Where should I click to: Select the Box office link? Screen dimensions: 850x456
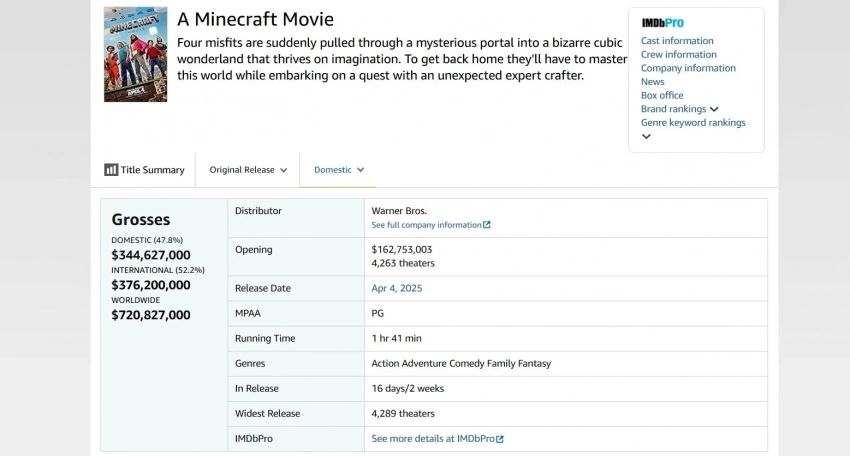coord(662,95)
